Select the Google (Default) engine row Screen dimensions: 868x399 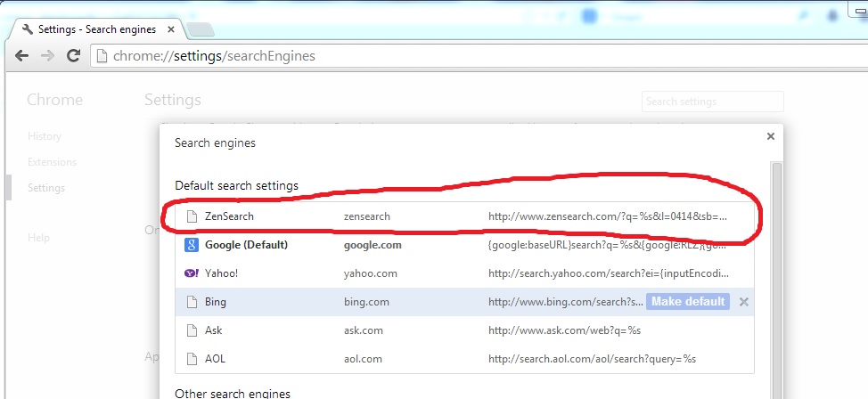tap(464, 245)
